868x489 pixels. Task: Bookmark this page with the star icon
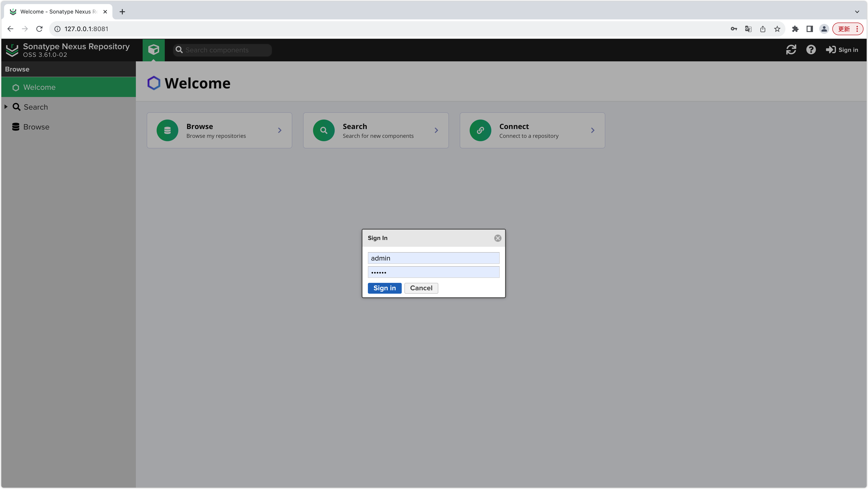click(777, 29)
